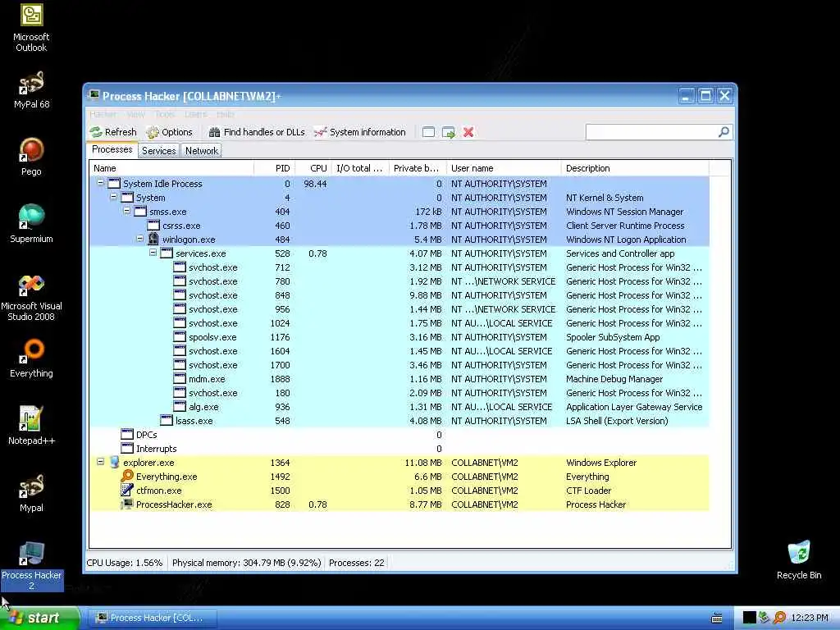
Task: Sort by the User name column header
Action: point(504,168)
